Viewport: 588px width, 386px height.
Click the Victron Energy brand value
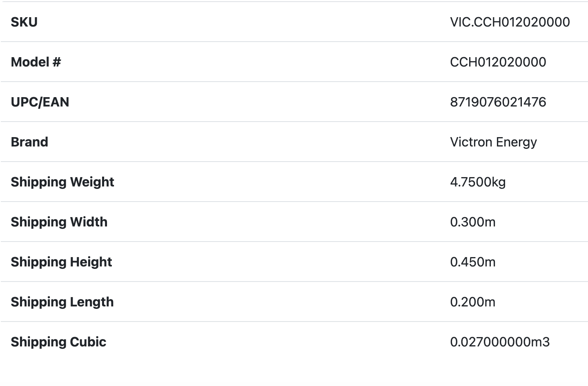coord(493,142)
